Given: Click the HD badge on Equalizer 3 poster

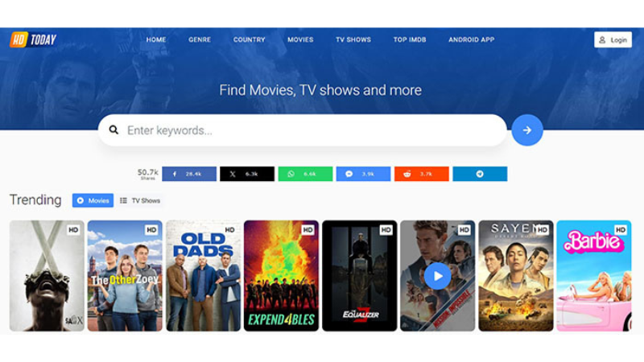Looking at the screenshot, I should point(386,230).
